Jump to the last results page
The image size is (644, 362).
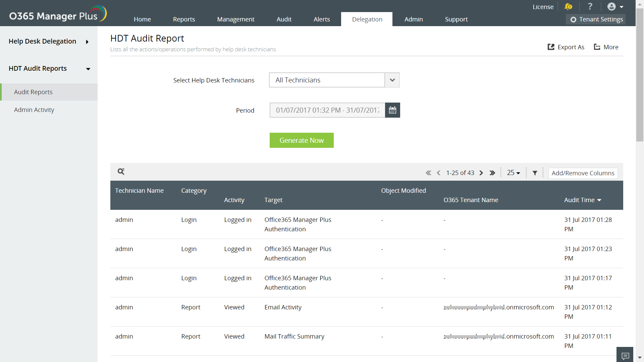click(492, 173)
